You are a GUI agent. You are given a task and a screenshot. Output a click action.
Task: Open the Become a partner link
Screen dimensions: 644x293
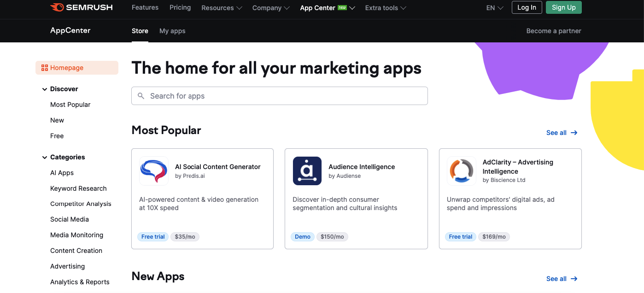[x=554, y=31]
